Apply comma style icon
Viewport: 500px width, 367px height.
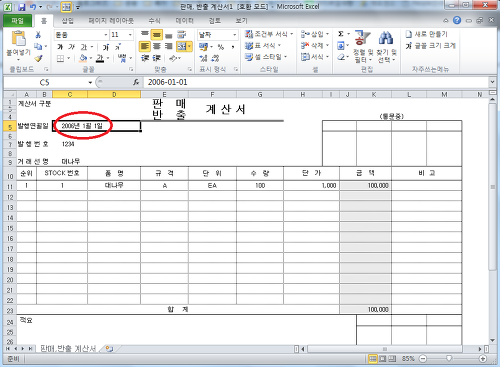pyautogui.click(x=233, y=47)
